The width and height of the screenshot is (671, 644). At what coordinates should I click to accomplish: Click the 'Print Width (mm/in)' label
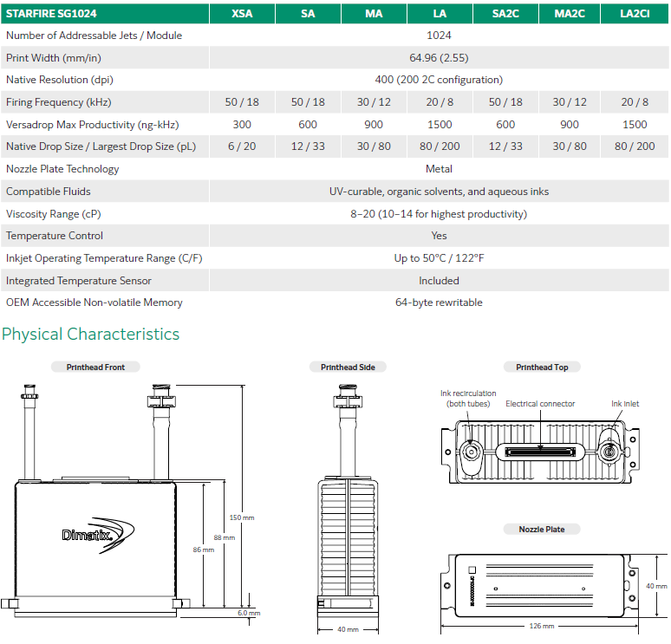(54, 58)
